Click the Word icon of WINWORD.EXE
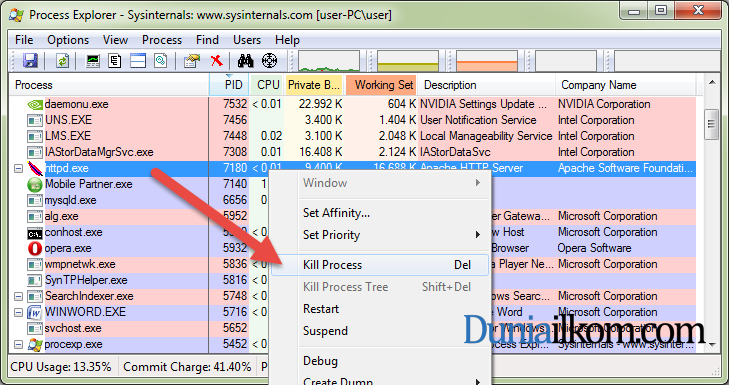Screen dimensions: 729x385 click(x=35, y=312)
